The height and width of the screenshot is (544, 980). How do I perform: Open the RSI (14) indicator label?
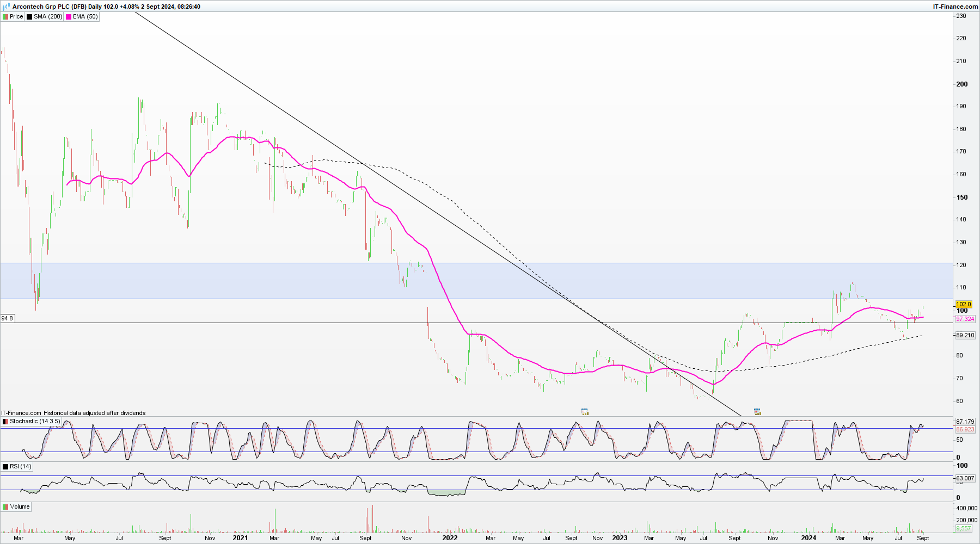tap(21, 467)
